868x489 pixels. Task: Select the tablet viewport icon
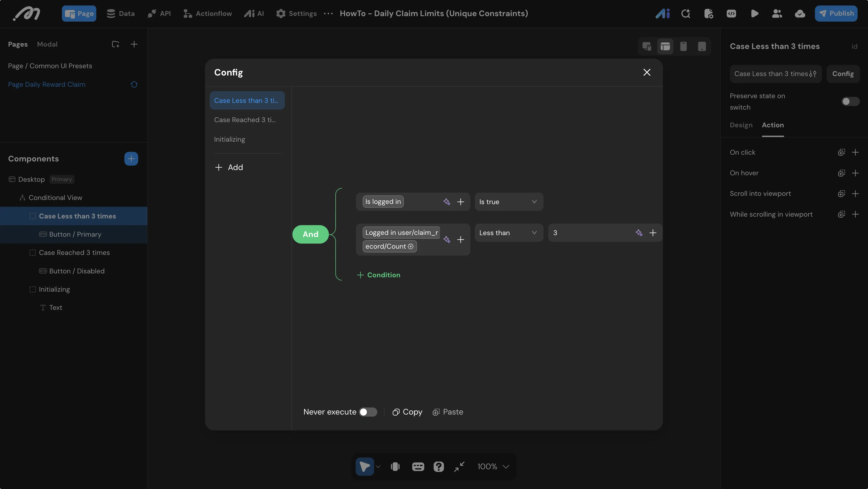pos(702,46)
